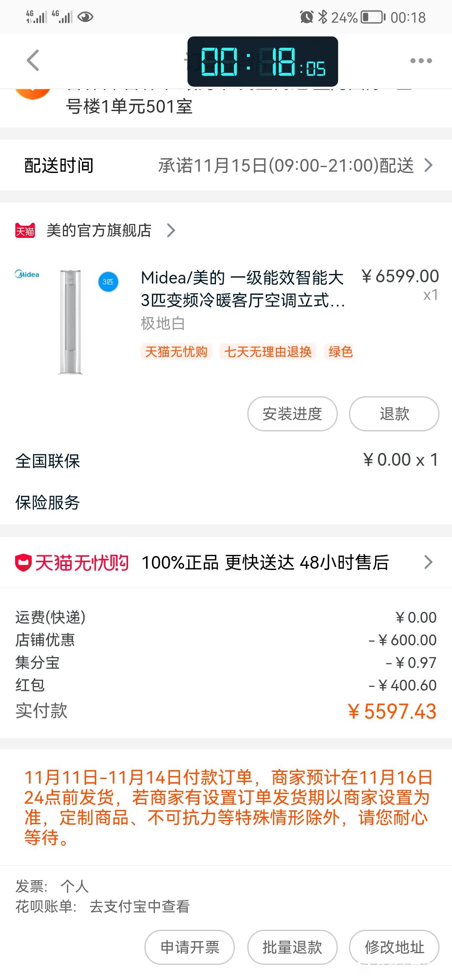Tap the alarm icon in status bar

[307, 17]
